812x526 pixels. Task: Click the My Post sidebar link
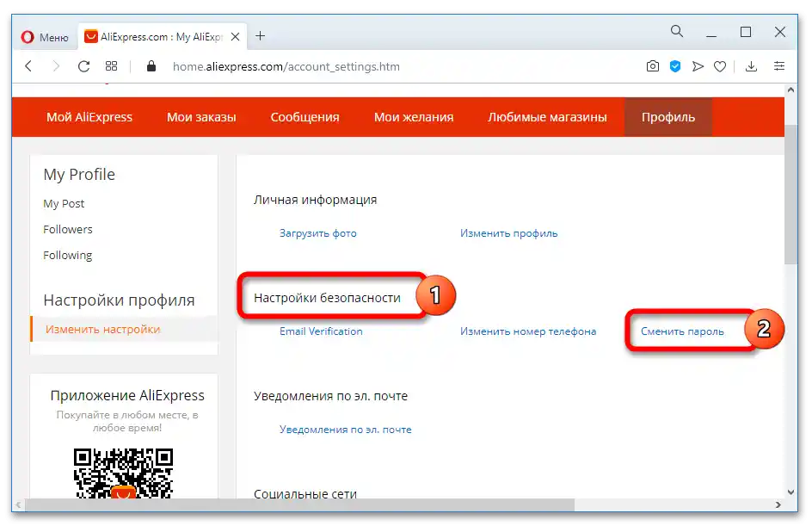click(64, 204)
